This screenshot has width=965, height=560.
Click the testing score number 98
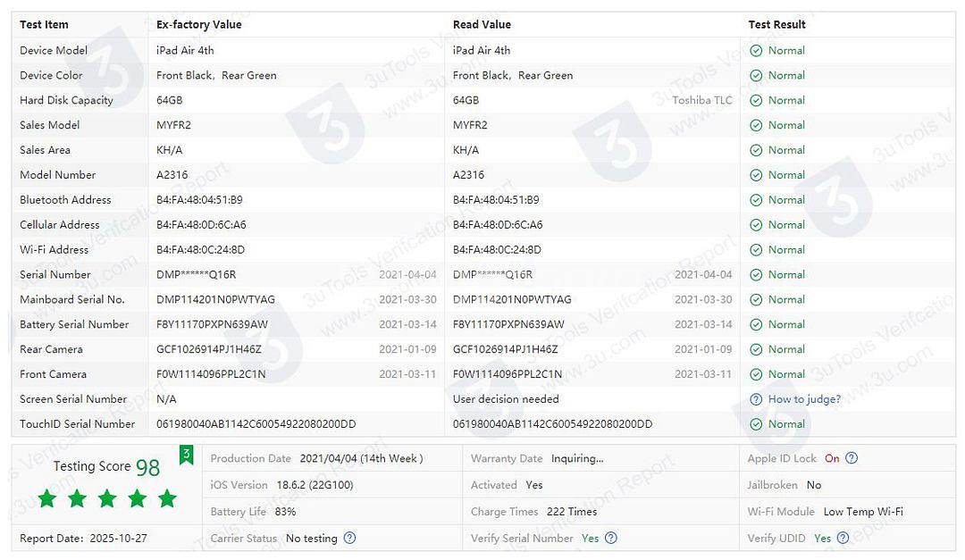pos(147,467)
